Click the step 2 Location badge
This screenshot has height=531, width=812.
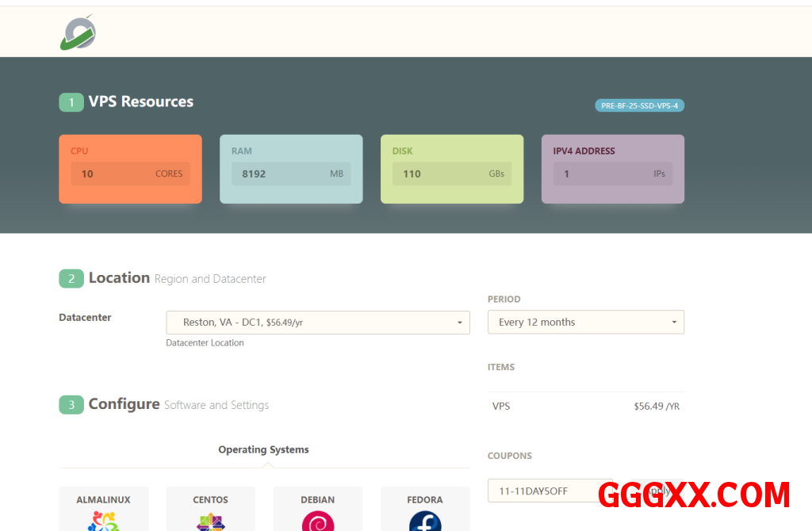click(71, 279)
